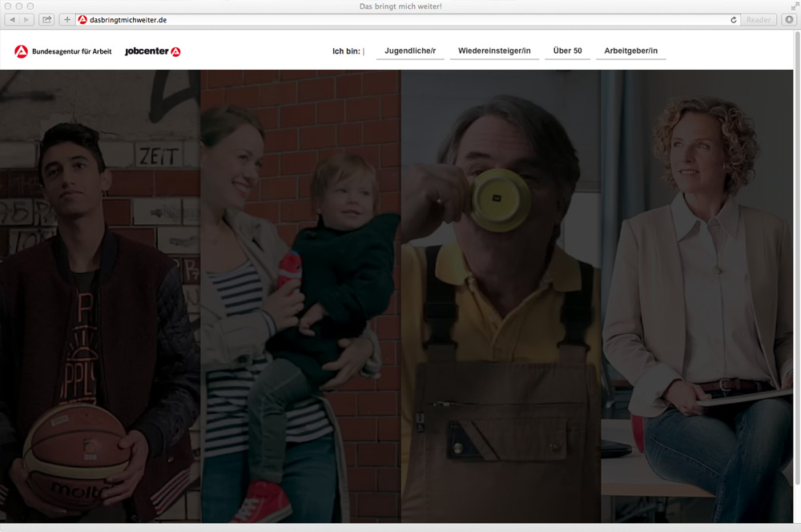Open the downloads icon in toolbar
This screenshot has width=801, height=532.
coord(787,19)
